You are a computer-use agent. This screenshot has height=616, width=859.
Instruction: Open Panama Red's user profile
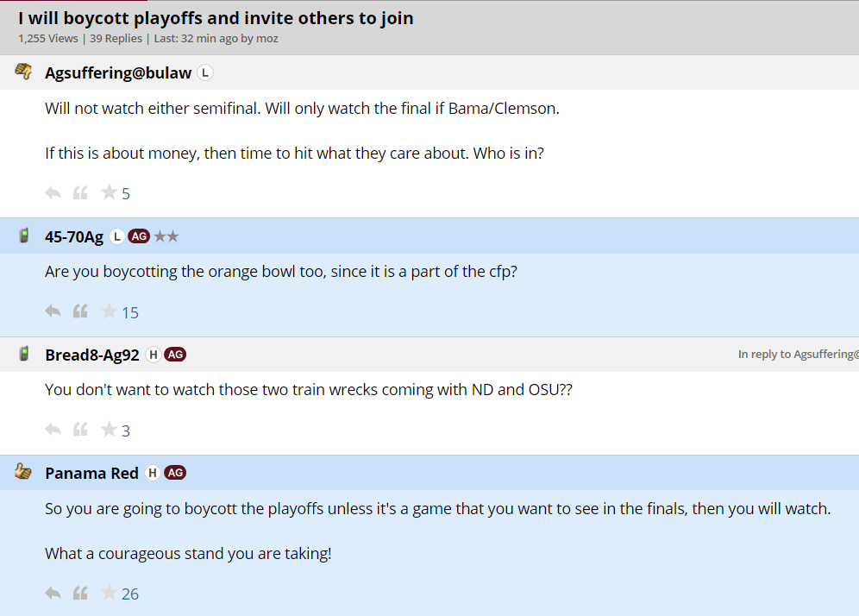[91, 473]
